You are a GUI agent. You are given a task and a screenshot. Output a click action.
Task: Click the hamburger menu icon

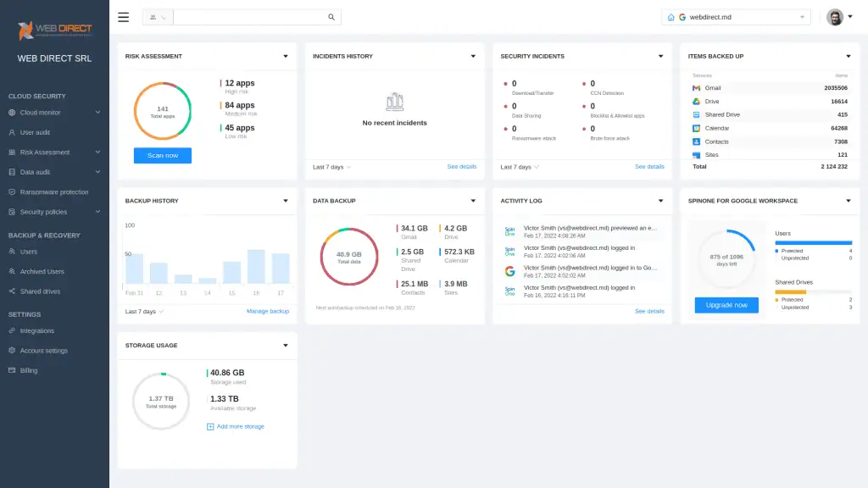click(x=124, y=17)
